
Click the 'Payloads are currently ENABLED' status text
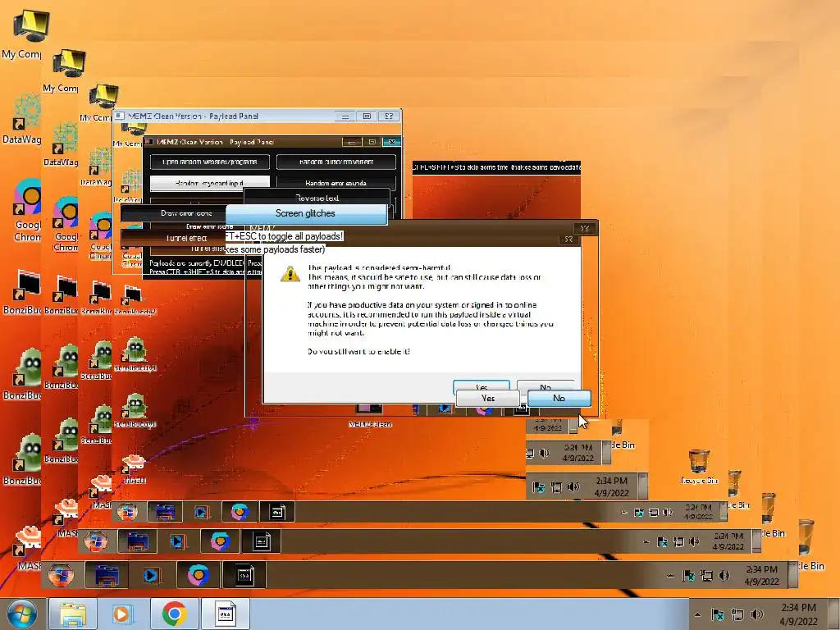(x=196, y=263)
